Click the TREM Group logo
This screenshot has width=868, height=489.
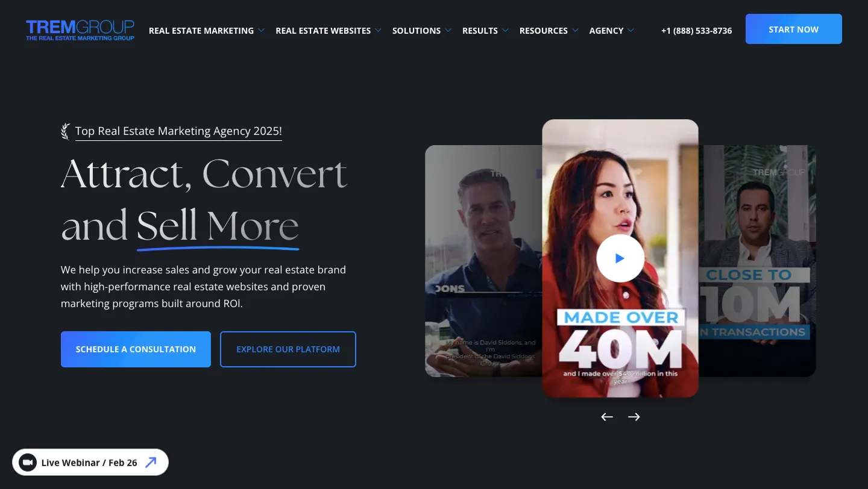[x=80, y=30]
